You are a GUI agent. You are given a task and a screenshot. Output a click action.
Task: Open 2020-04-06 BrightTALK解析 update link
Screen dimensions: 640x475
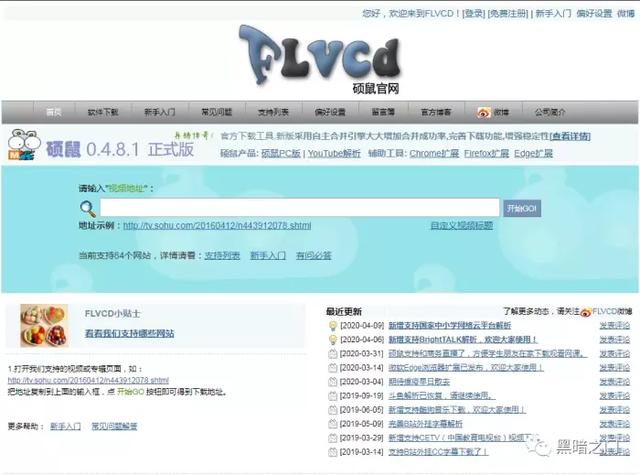[x=463, y=340]
